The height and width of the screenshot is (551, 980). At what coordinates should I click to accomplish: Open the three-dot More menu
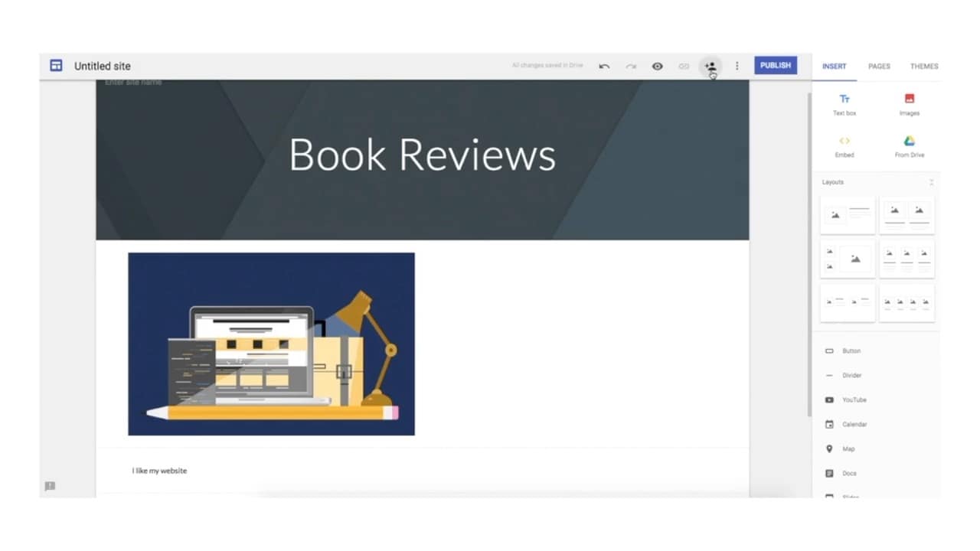[x=737, y=66]
